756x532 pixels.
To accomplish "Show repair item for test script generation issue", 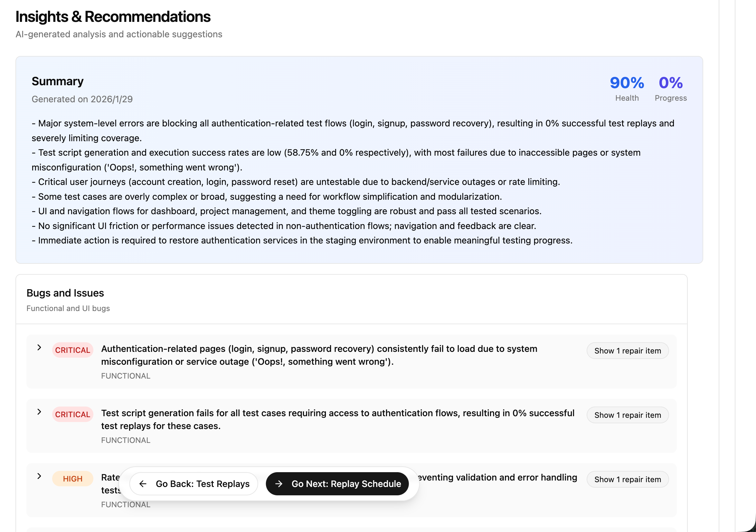I will [x=627, y=415].
